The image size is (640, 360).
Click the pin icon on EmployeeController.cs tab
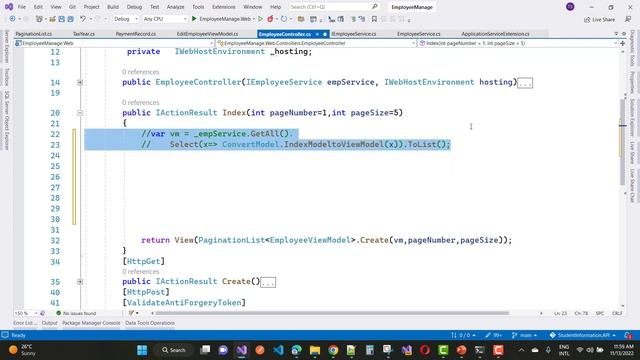[317, 34]
